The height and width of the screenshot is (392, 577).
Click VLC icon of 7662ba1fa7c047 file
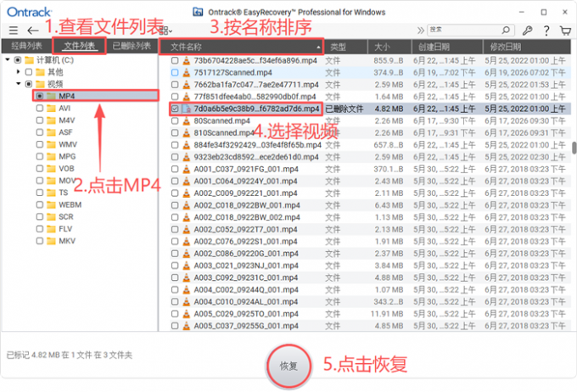[187, 85]
